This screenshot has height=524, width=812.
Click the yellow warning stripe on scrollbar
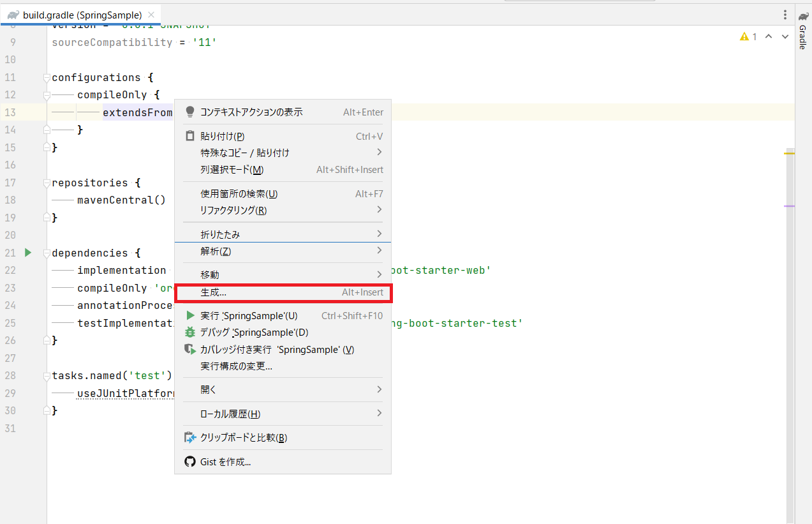(789, 154)
